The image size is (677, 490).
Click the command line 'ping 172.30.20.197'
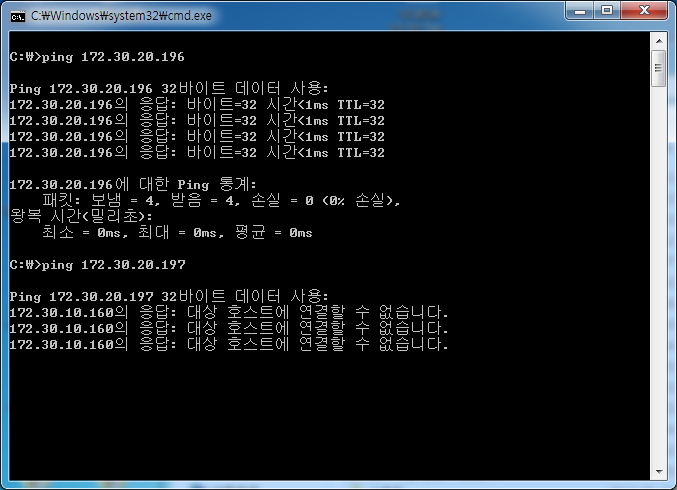98,265
